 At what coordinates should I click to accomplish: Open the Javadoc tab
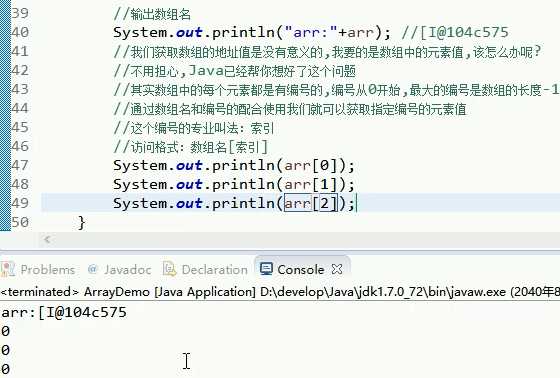(119, 269)
